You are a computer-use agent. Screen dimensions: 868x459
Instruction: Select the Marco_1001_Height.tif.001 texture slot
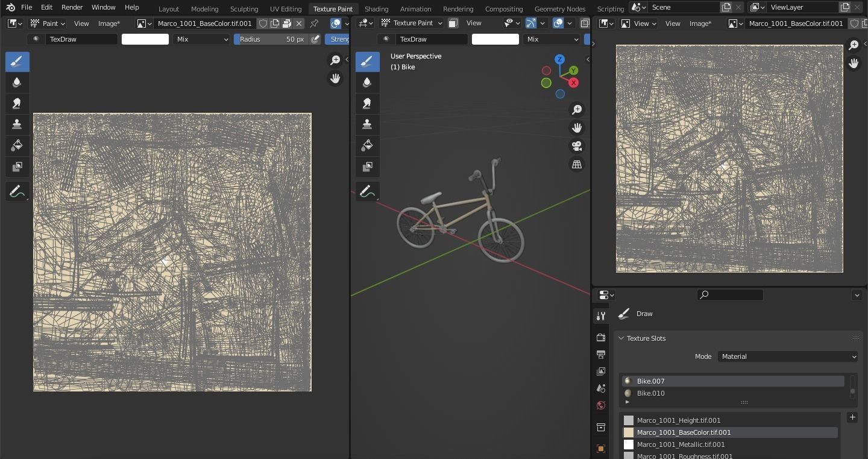730,420
